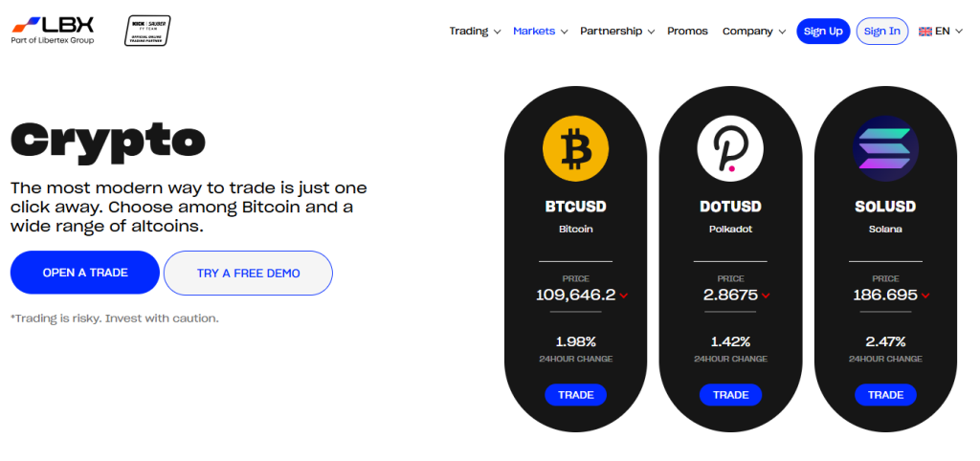Click the DOTUSD ticker title
Viewport: 980px width, 461px height.
coord(730,206)
